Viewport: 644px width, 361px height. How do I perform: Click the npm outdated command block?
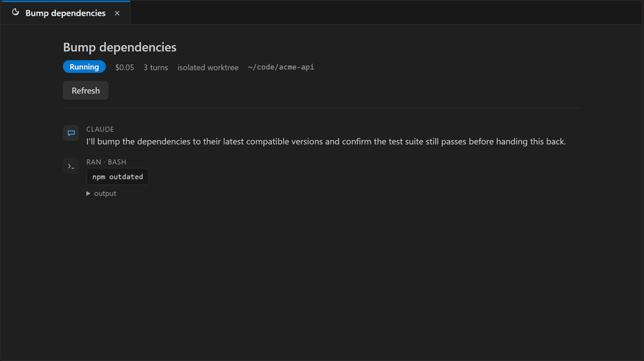tap(117, 177)
